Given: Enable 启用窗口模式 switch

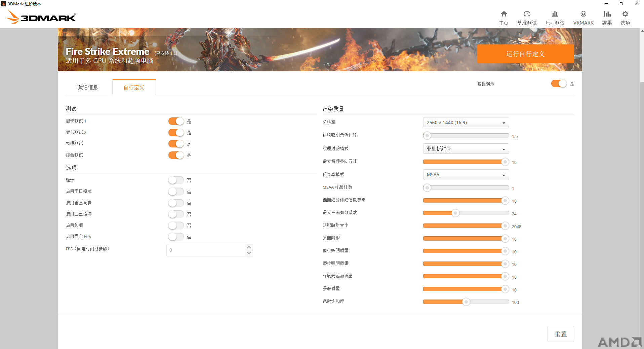Looking at the screenshot, I should click(x=176, y=191).
